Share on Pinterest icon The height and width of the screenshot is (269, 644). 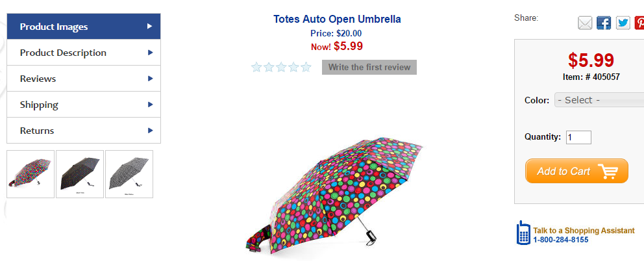(x=639, y=23)
